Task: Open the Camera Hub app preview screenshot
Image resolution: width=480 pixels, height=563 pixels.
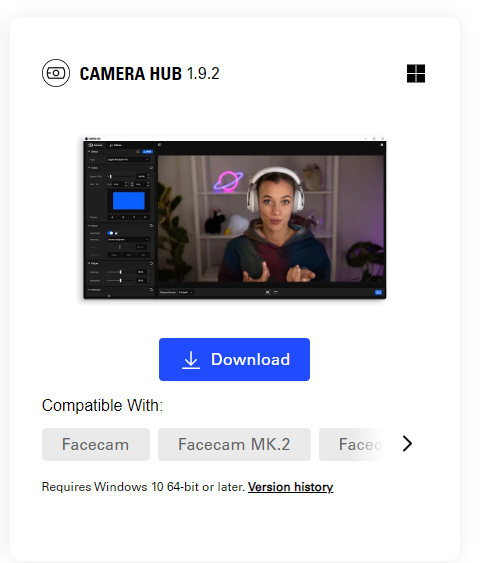Action: (235, 218)
